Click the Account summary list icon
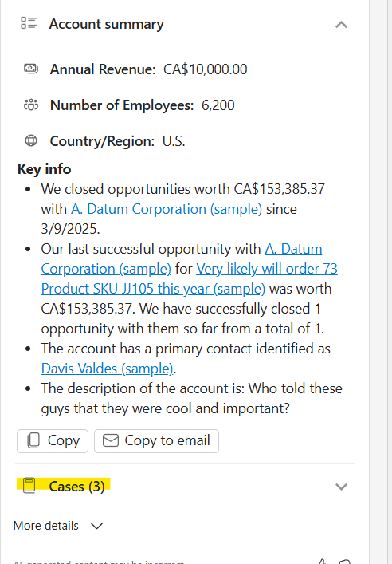This screenshot has height=564, width=392. (x=29, y=23)
